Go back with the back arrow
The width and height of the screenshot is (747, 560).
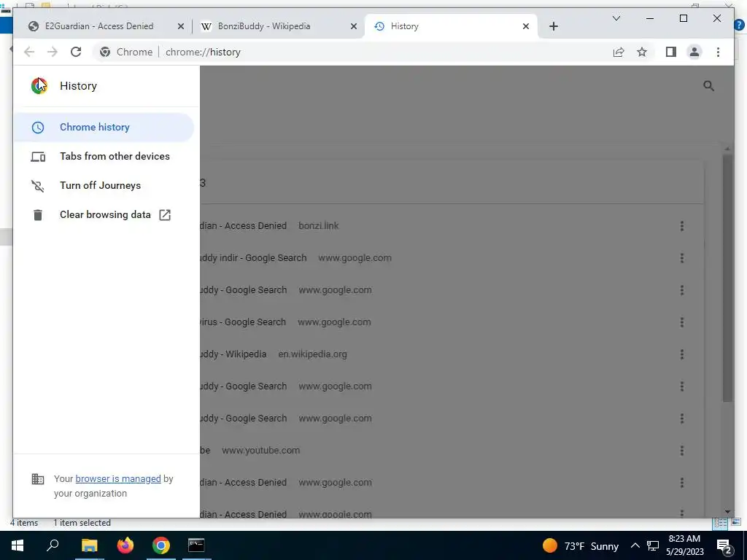[29, 52]
